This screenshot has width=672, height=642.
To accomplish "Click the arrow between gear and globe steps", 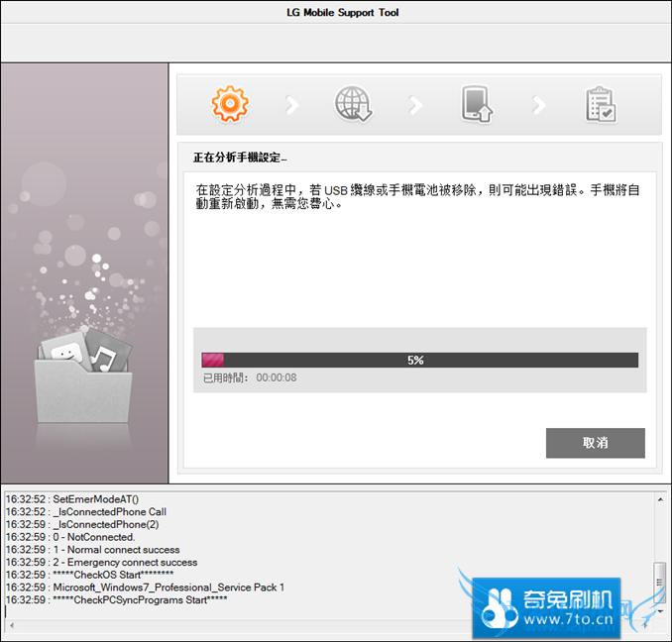I will [x=291, y=105].
